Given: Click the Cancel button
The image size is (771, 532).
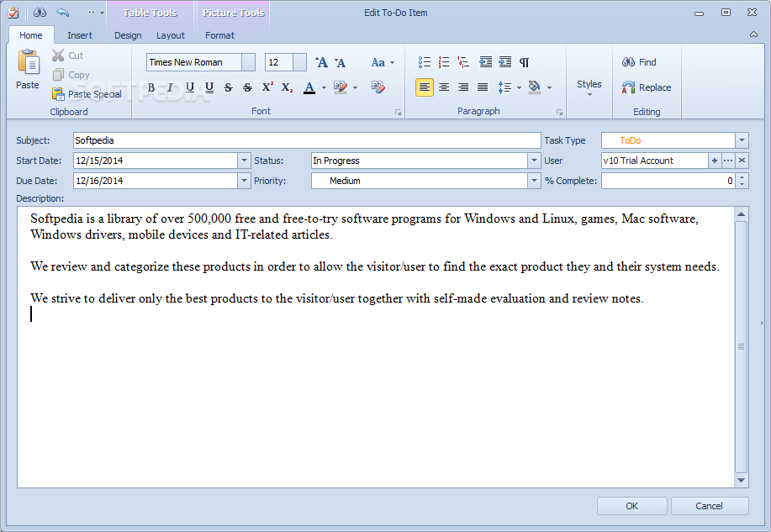Looking at the screenshot, I should [x=709, y=506].
